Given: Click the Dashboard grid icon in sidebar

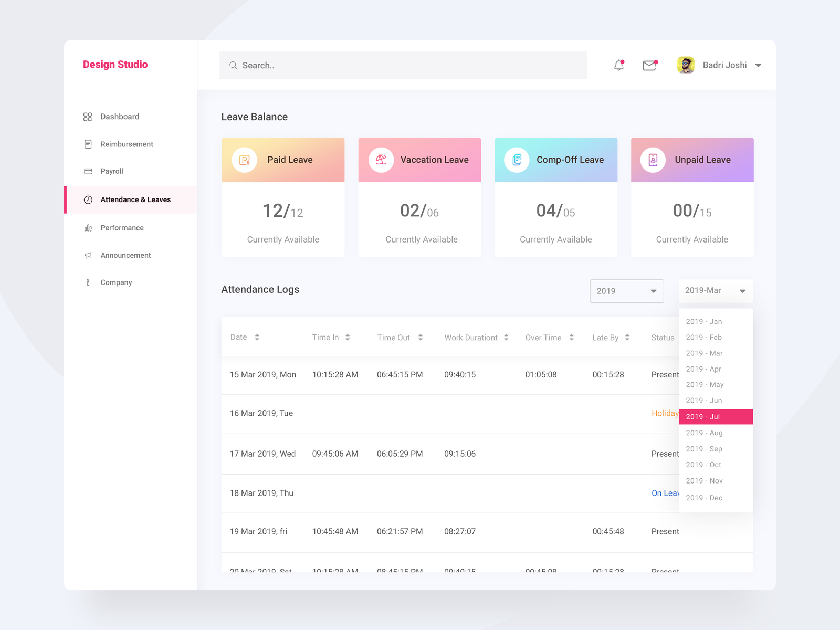Looking at the screenshot, I should [x=88, y=117].
